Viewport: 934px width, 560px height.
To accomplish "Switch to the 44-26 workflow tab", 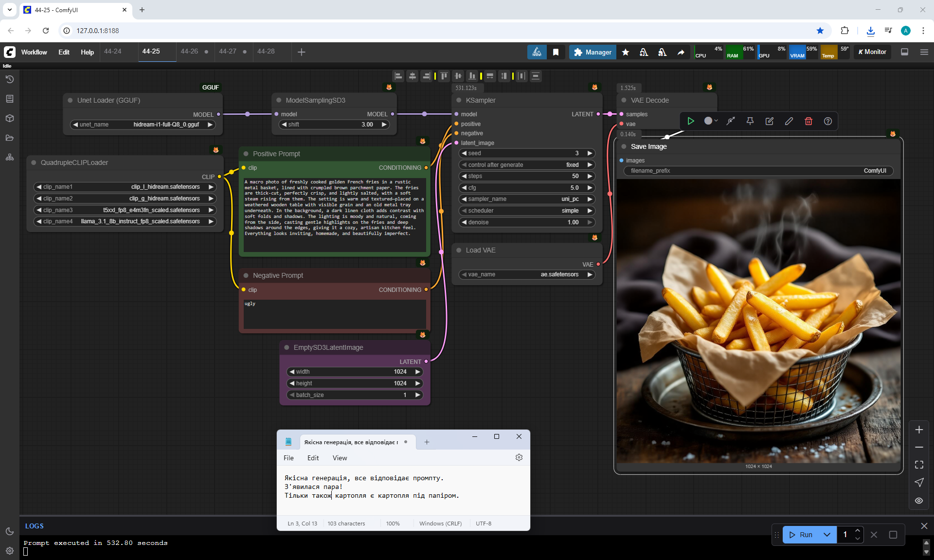I will pos(189,52).
